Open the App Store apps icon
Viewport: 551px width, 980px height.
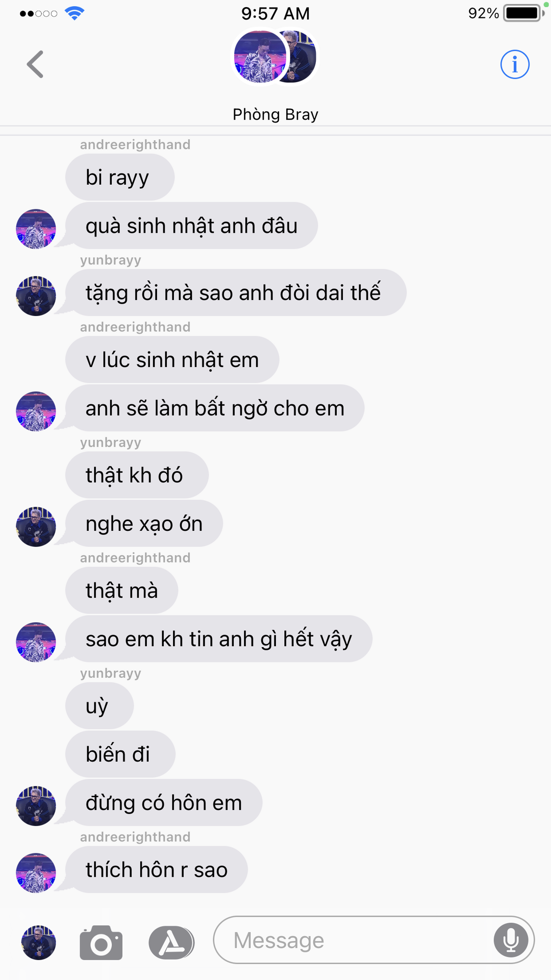coord(171,942)
